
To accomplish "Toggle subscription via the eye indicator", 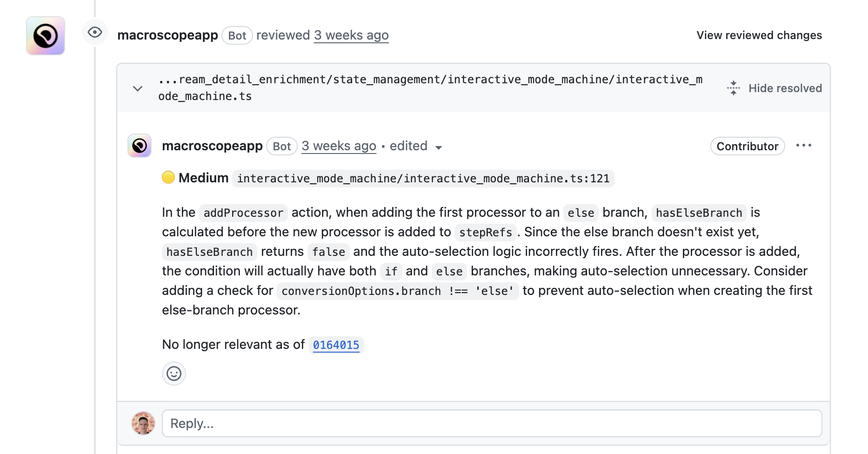I will click(x=95, y=32).
